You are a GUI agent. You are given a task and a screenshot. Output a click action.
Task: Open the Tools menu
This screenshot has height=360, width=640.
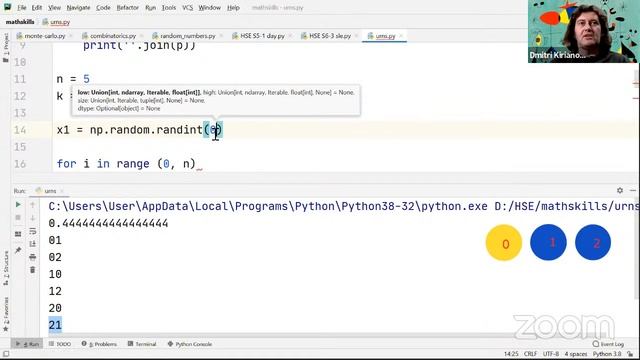pos(169,7)
